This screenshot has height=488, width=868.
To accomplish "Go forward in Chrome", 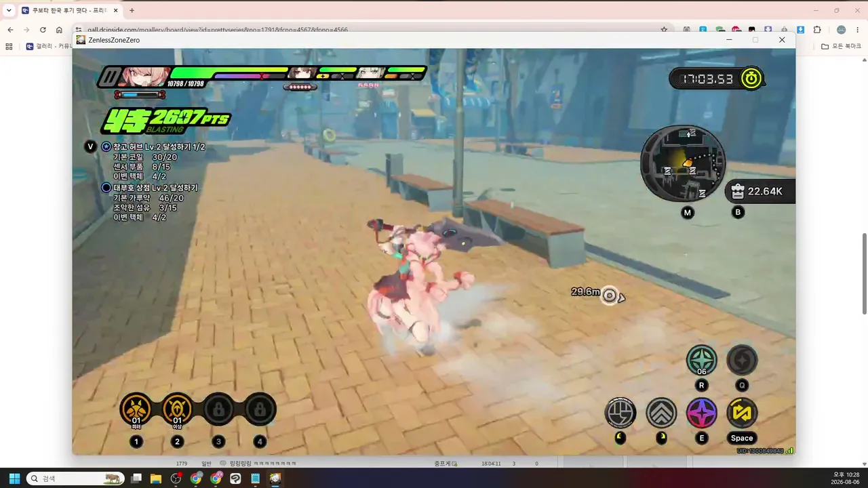I will [x=26, y=30].
